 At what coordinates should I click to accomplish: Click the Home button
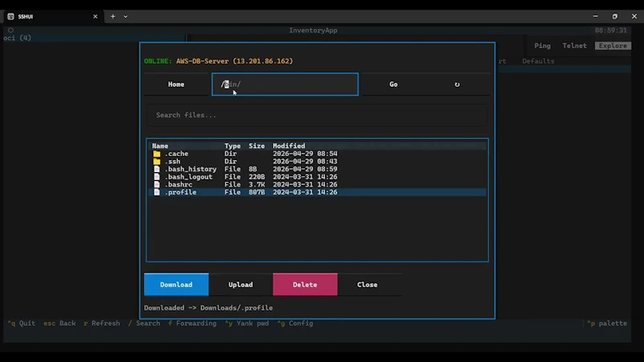point(176,84)
